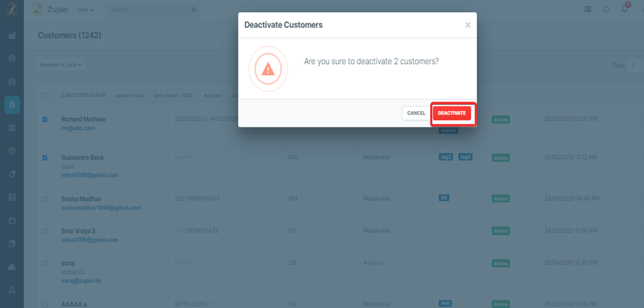Click the Page number input field
The image size is (644, 308).
(635, 65)
